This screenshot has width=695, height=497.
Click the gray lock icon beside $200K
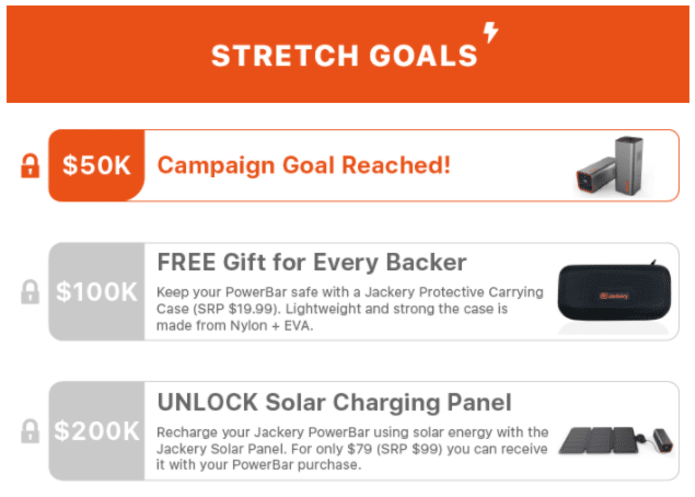pos(30,431)
